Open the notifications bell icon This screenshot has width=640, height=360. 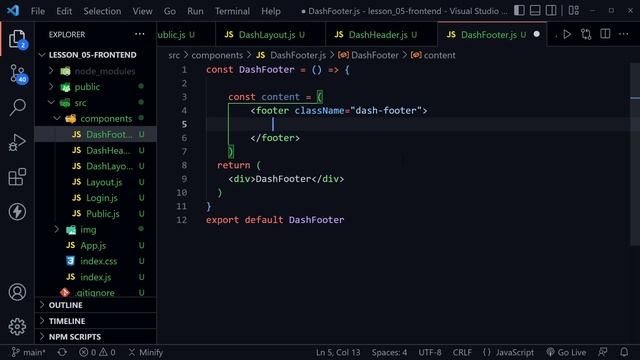coord(624,352)
